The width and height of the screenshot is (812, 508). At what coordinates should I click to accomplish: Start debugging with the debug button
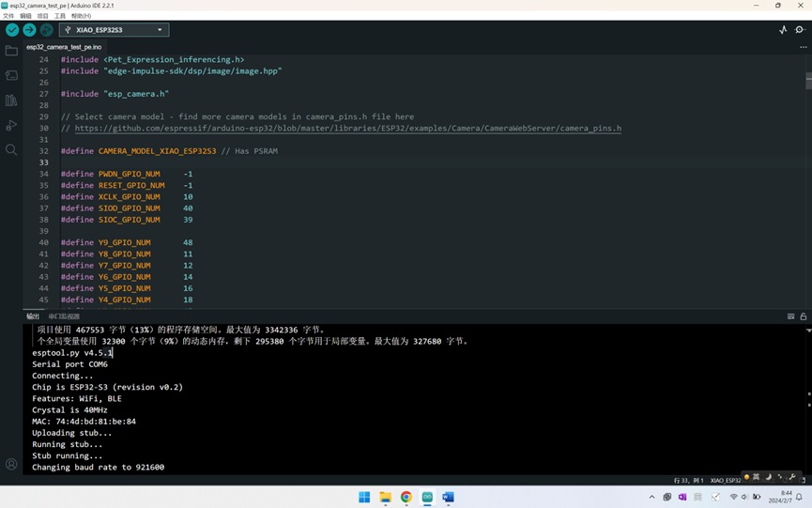(46, 30)
